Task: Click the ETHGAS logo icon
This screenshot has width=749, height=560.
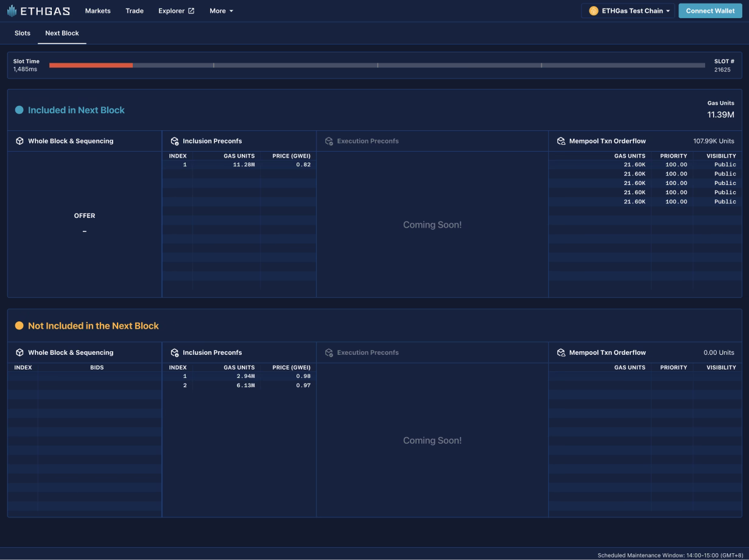Action: 12,11
